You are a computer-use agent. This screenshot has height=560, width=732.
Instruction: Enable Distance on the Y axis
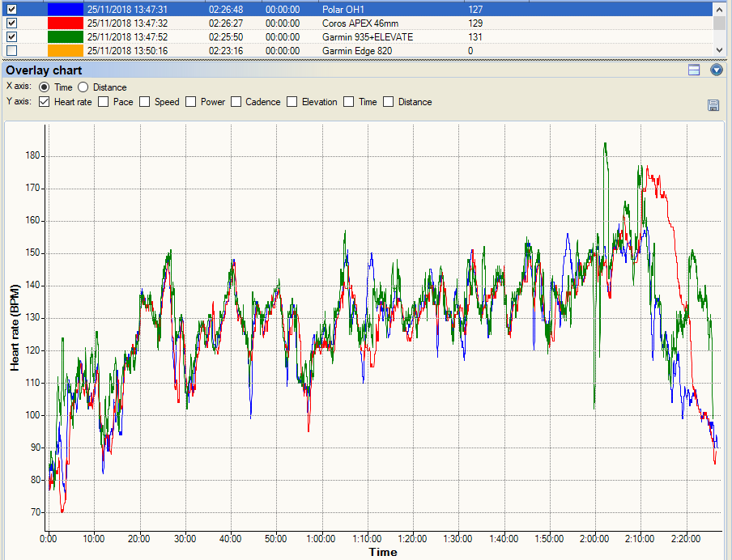(x=388, y=102)
